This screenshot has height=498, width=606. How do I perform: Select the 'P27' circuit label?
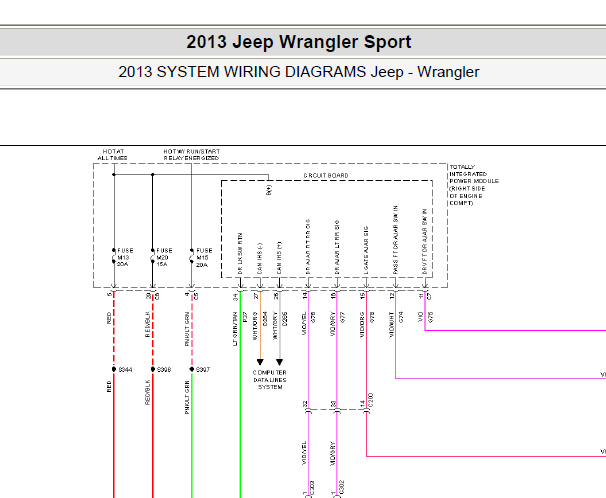pos(245,318)
